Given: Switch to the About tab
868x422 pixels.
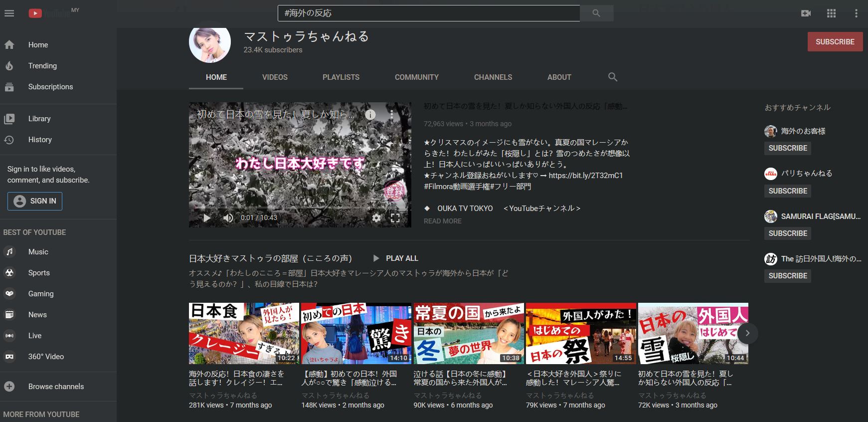Looking at the screenshot, I should click(x=559, y=77).
